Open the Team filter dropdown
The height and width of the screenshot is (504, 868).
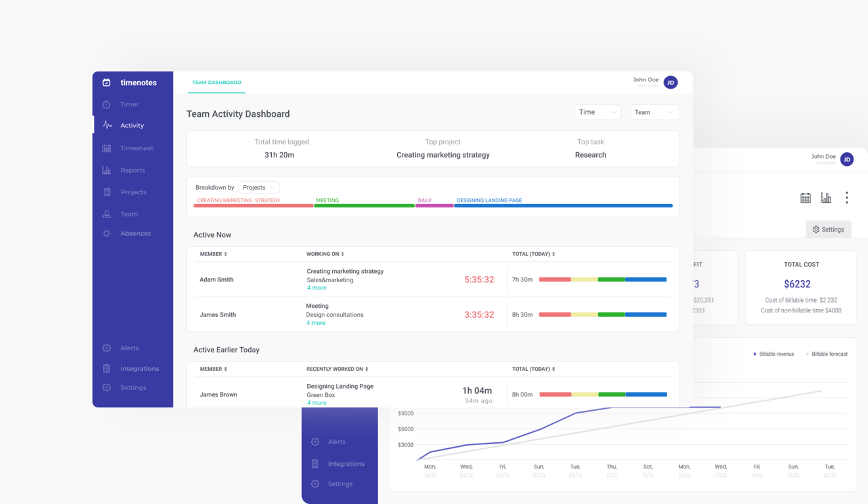pyautogui.click(x=655, y=112)
